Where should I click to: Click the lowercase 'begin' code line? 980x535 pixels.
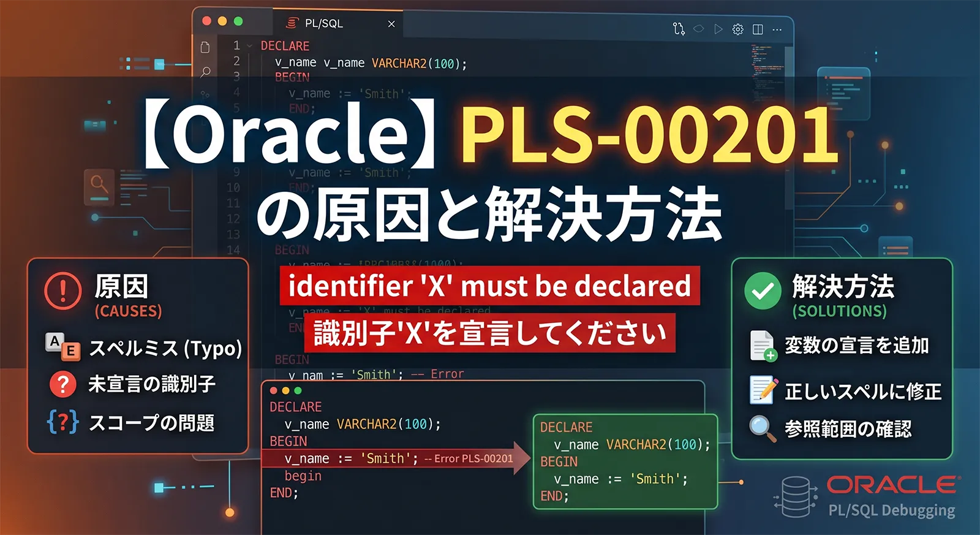click(303, 476)
